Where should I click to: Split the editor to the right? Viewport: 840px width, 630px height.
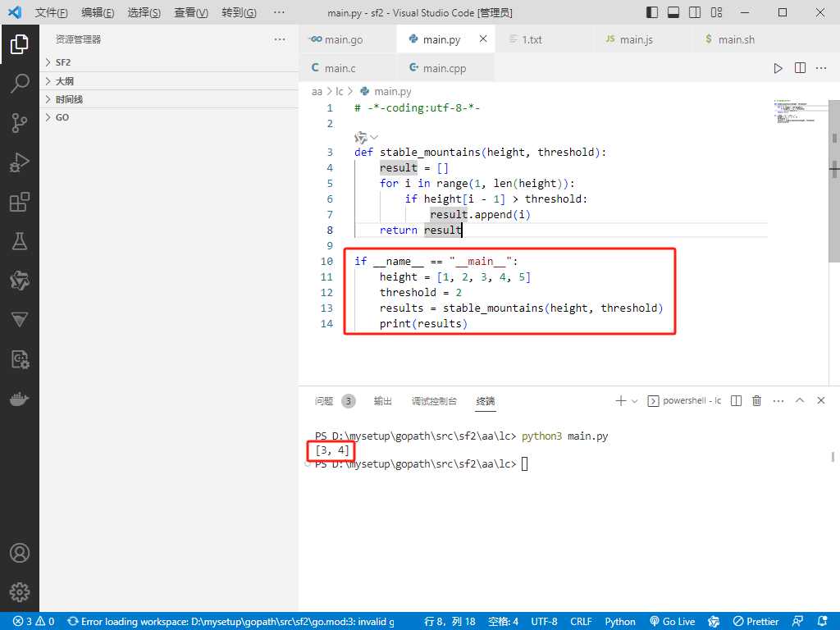tap(800, 68)
